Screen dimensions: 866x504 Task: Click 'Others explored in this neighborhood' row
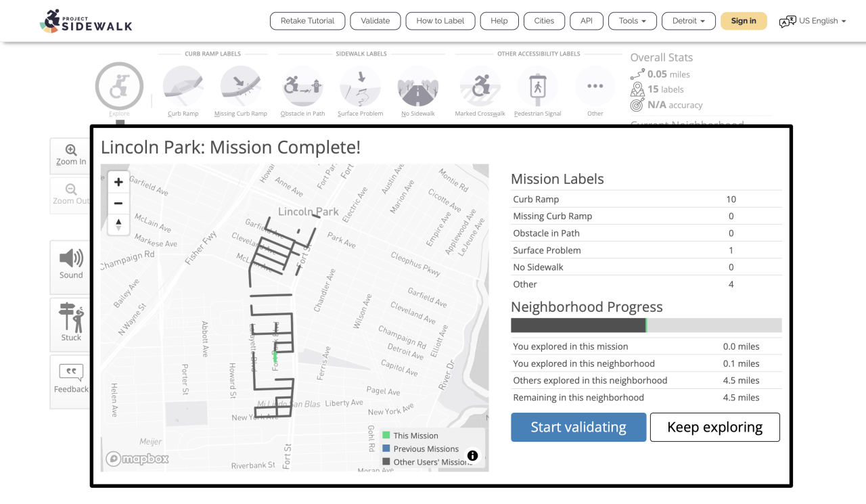click(x=646, y=380)
